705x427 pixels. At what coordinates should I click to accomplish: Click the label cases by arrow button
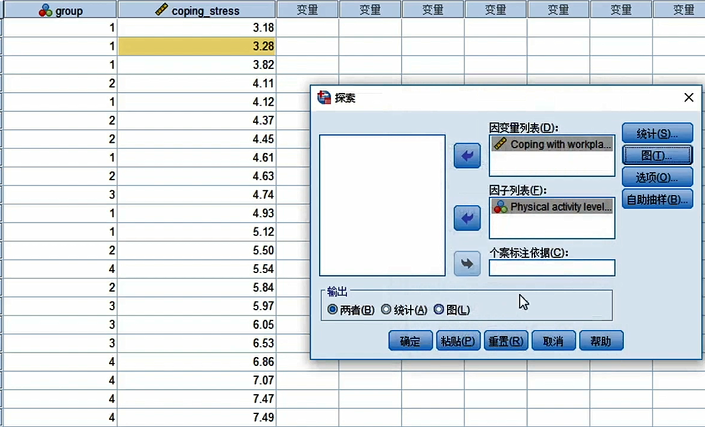click(467, 263)
